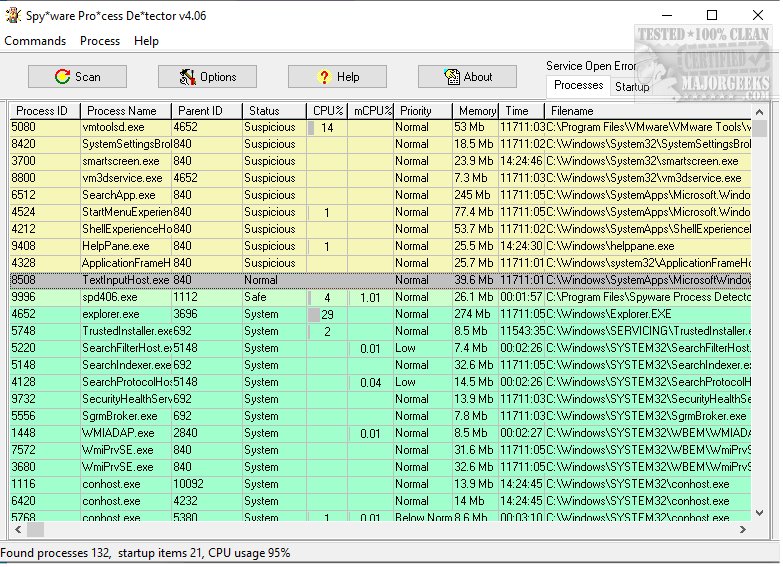Switch to the Processes tab
The image size is (783, 567).
[578, 85]
